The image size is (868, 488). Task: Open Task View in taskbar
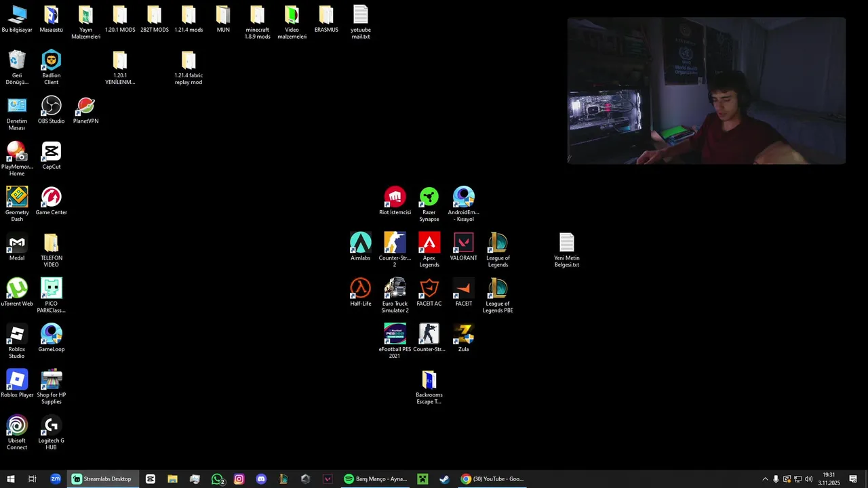32,479
